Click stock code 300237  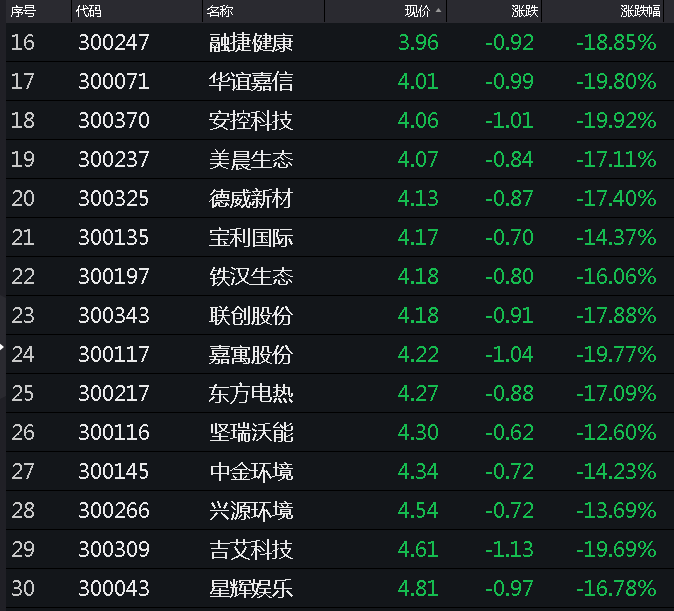coord(114,160)
